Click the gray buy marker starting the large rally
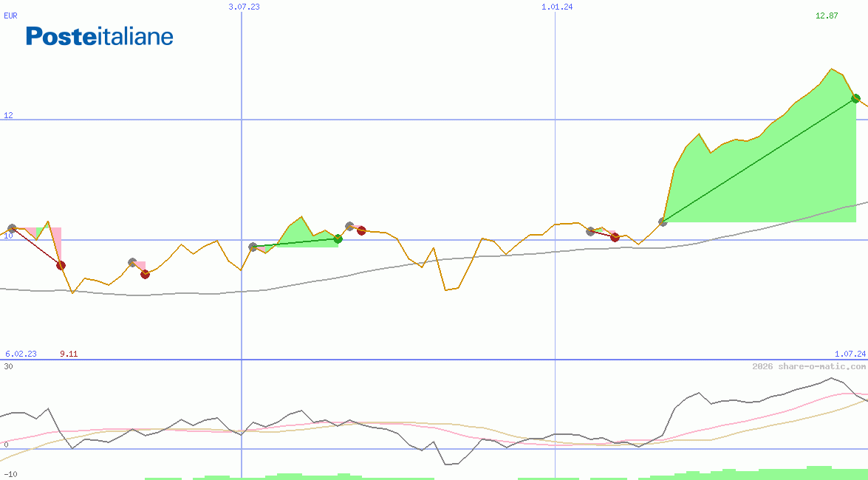The width and height of the screenshot is (868, 480). 663,222
